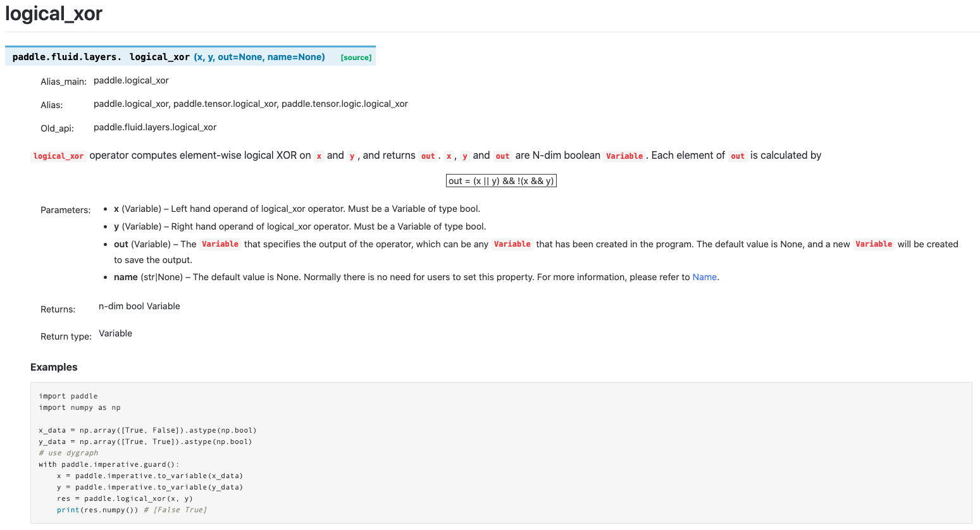
Task: Click the Alias_main: field label
Action: 63,82
